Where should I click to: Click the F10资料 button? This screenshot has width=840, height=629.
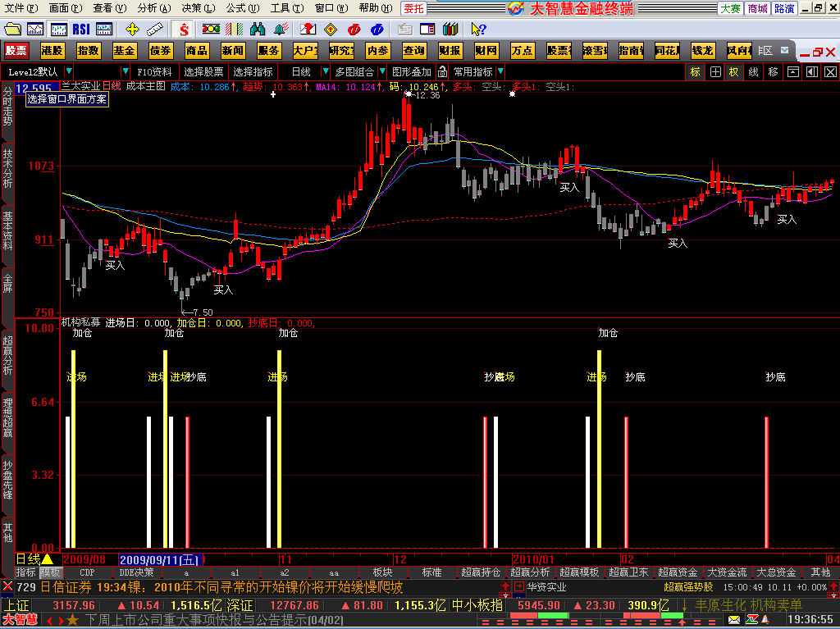click(154, 71)
